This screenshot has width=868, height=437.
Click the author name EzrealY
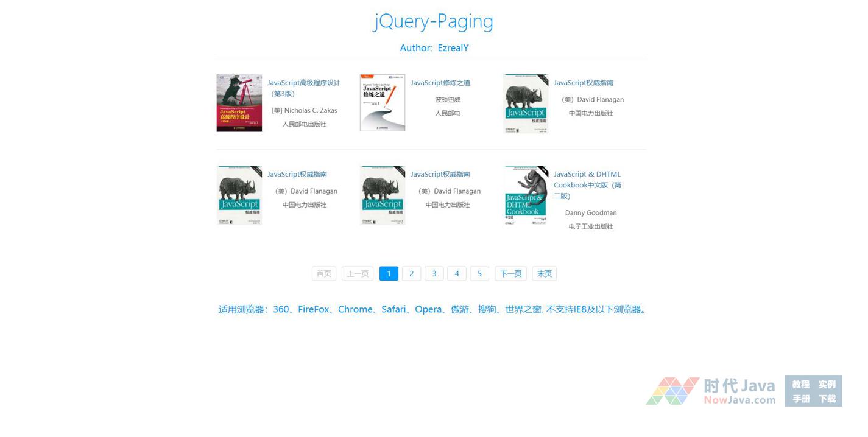453,48
